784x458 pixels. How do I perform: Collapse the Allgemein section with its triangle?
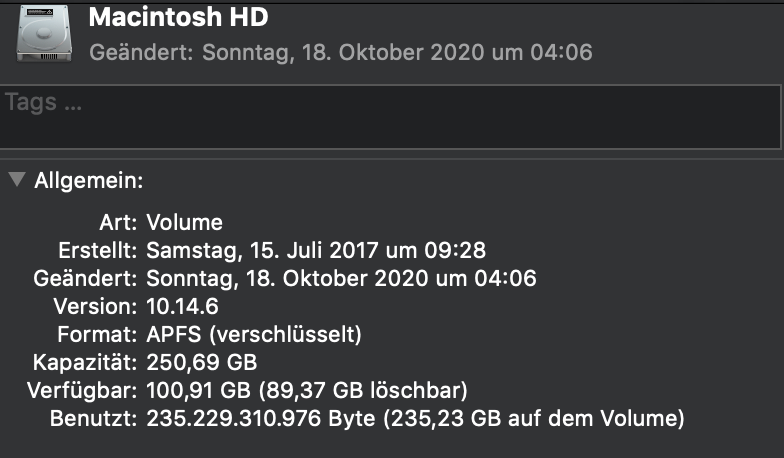pyautogui.click(x=16, y=180)
